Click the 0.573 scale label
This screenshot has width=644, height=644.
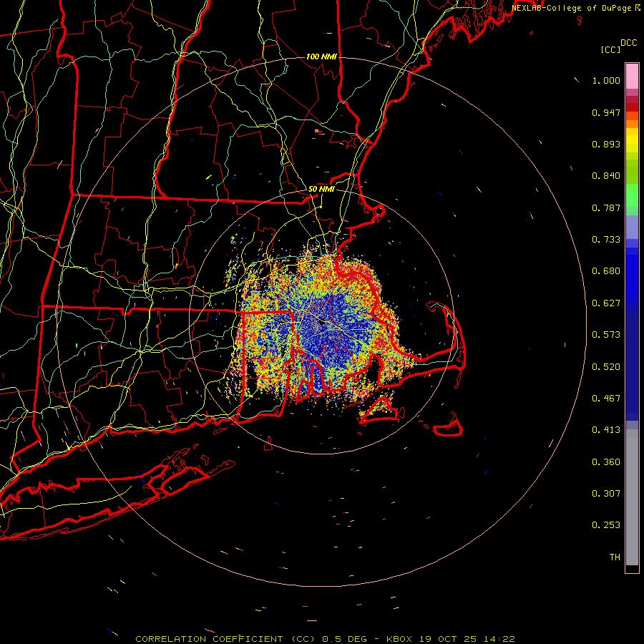point(606,335)
